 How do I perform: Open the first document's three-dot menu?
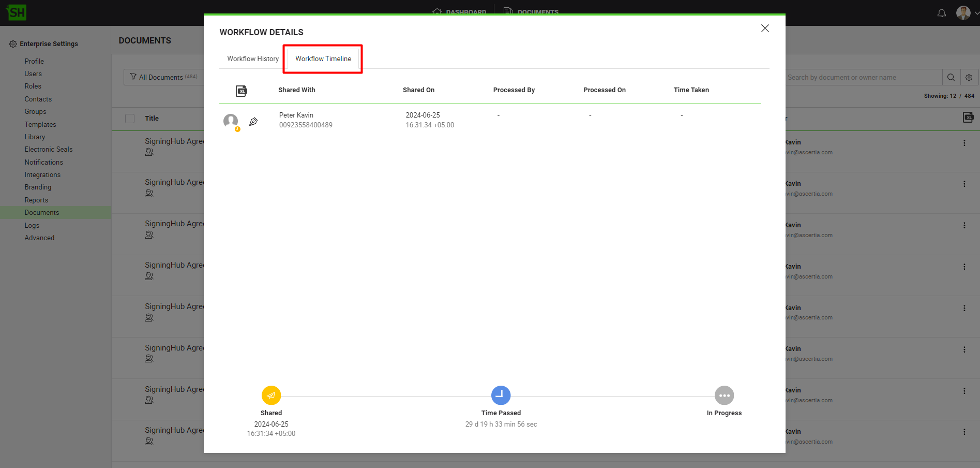click(964, 143)
